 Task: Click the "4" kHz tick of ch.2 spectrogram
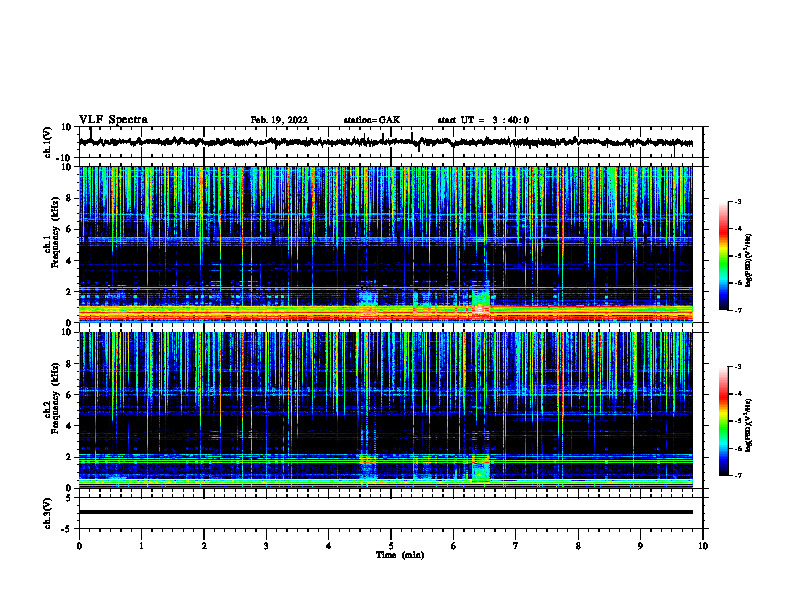(x=70, y=426)
